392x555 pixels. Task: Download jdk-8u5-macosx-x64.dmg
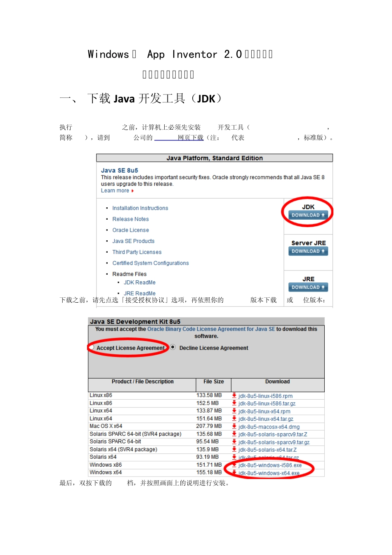tap(269, 427)
